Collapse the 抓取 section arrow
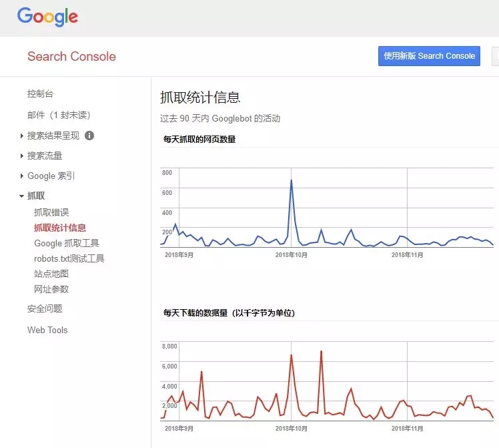Viewport: 499px width, 448px height. tap(21, 196)
